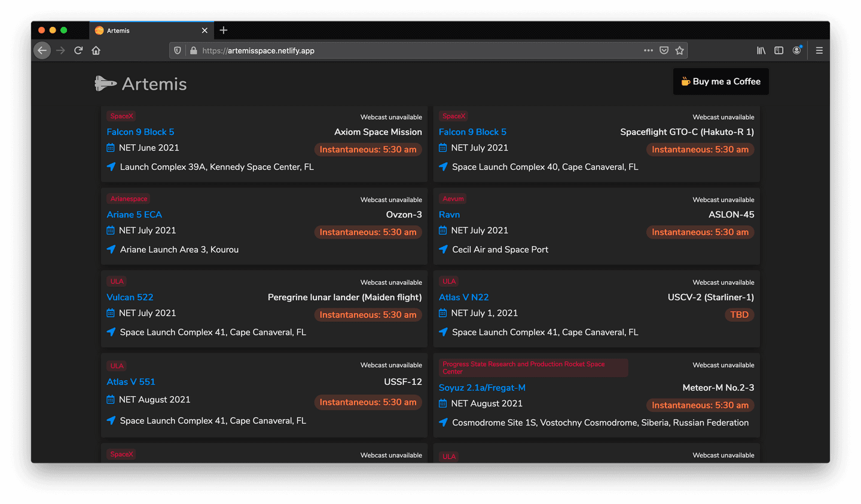
Task: Click location arrow beside Space Launch Complex 40
Action: pyautogui.click(x=443, y=167)
